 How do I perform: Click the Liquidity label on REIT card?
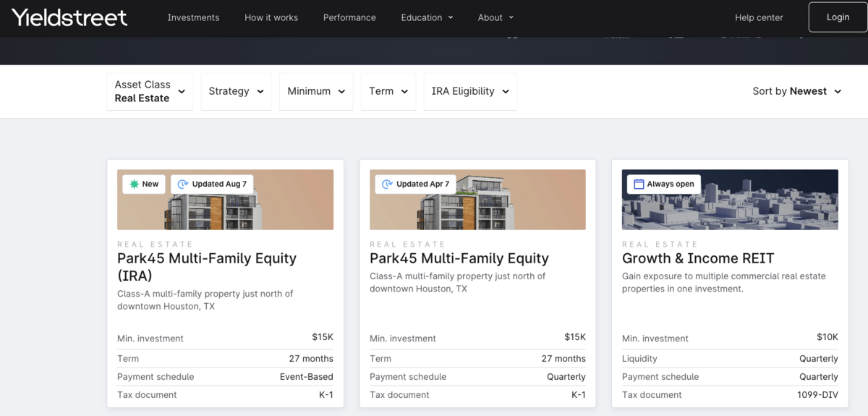pyautogui.click(x=639, y=359)
